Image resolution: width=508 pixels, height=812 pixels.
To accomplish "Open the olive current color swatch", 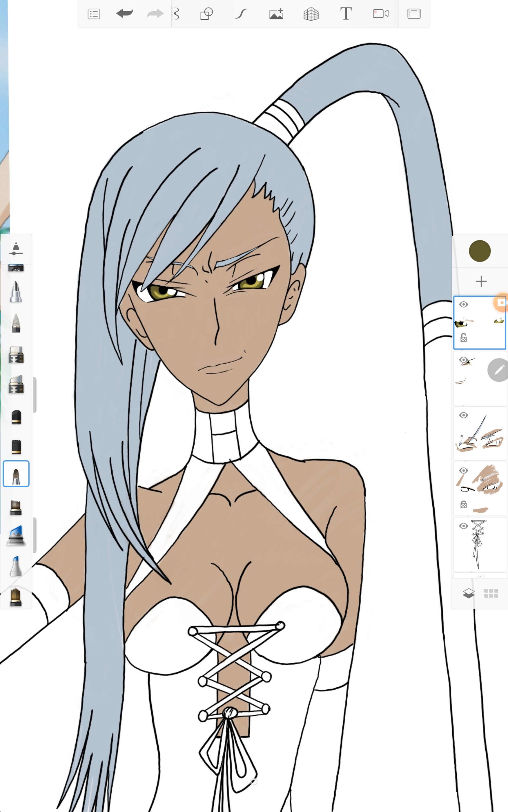I will pyautogui.click(x=480, y=251).
